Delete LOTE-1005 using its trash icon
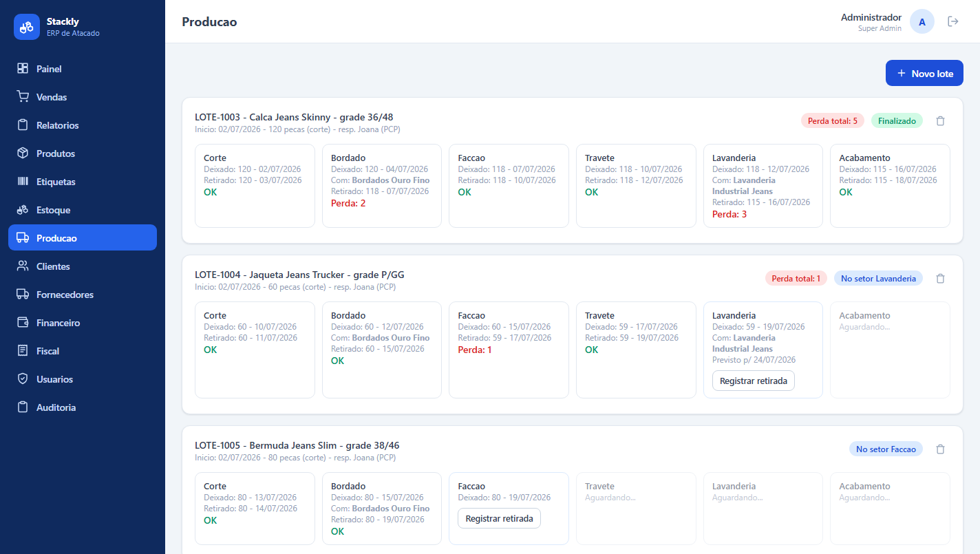Image resolution: width=980 pixels, height=554 pixels. (941, 449)
